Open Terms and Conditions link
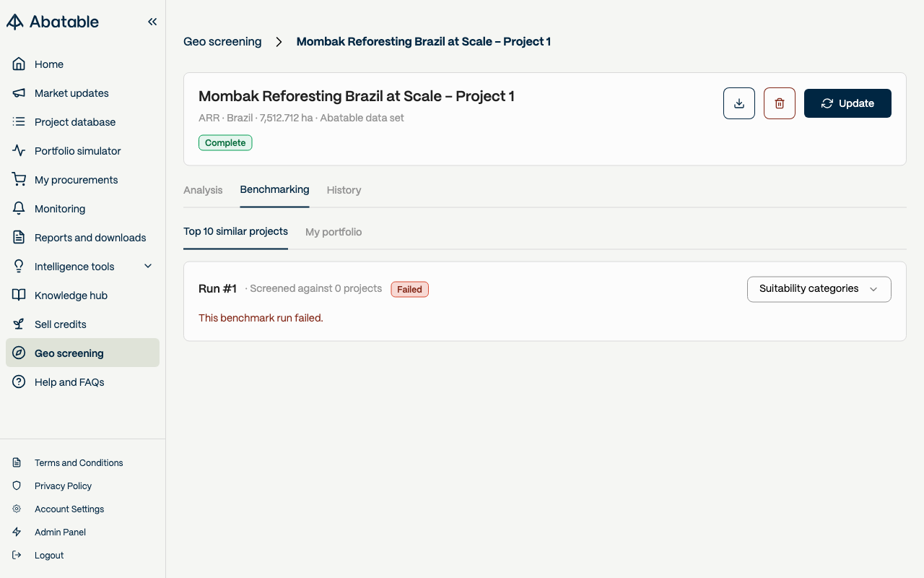This screenshot has width=924, height=578. [79, 463]
